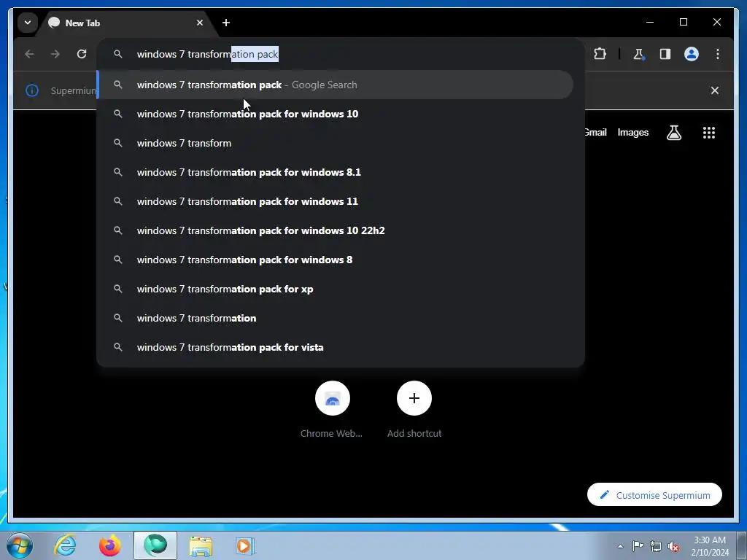Choose the 'windows 7 transform' suggestion
This screenshot has width=747, height=560.
336,143
